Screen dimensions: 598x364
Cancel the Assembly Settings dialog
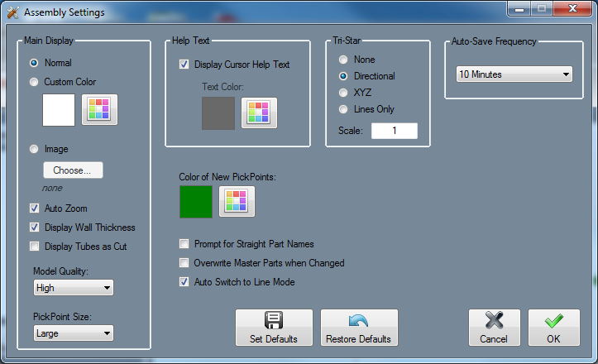[x=495, y=328]
